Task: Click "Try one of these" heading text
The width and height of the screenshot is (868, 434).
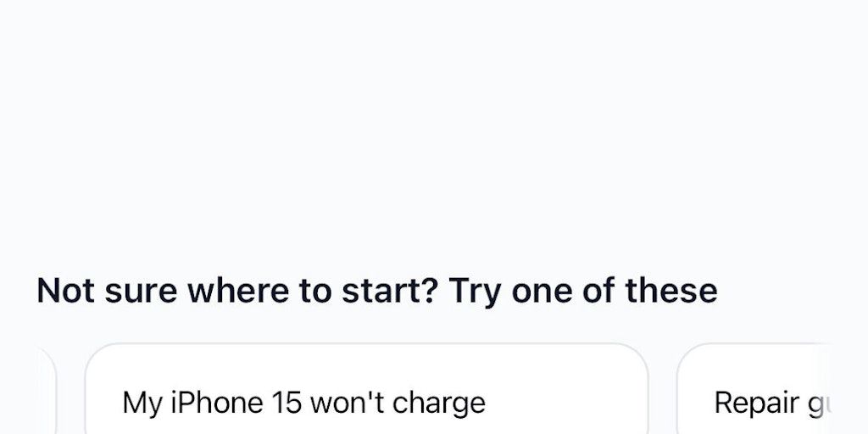Action: (x=582, y=291)
